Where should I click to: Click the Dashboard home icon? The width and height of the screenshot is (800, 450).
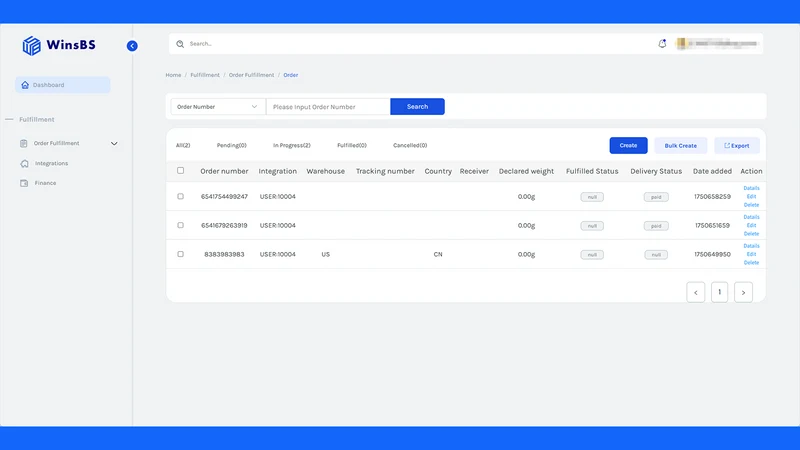(25, 85)
